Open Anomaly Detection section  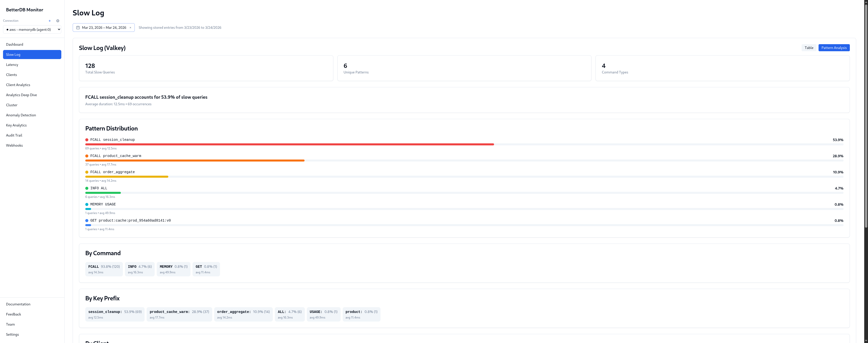click(21, 115)
